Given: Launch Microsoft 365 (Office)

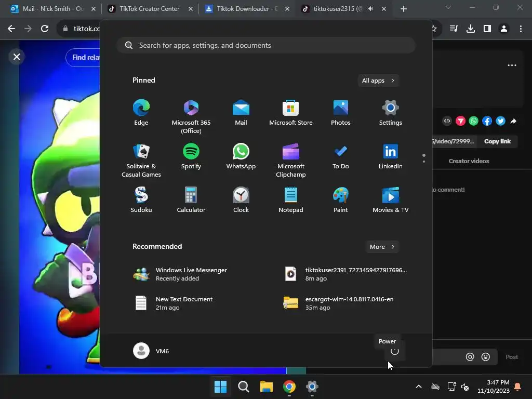Looking at the screenshot, I should [x=191, y=117].
